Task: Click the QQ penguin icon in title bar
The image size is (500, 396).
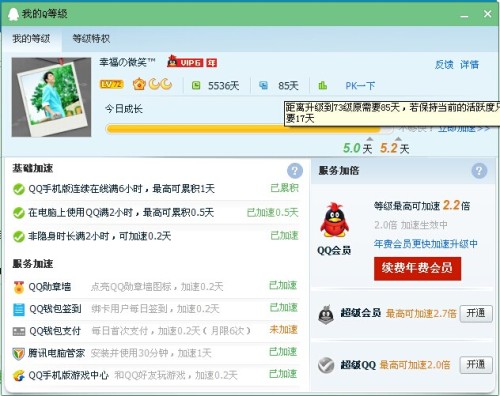Action: 13,14
